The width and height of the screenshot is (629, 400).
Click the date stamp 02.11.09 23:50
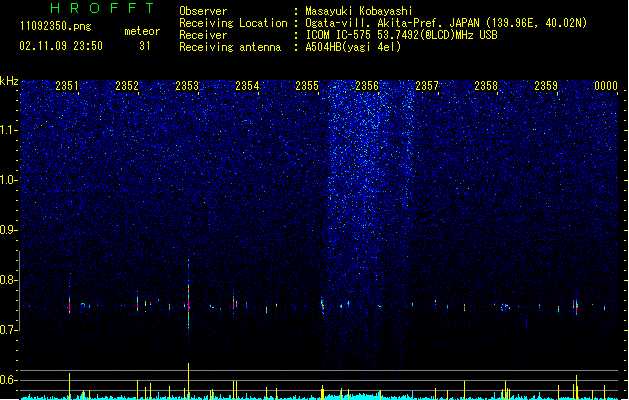[x=61, y=46]
